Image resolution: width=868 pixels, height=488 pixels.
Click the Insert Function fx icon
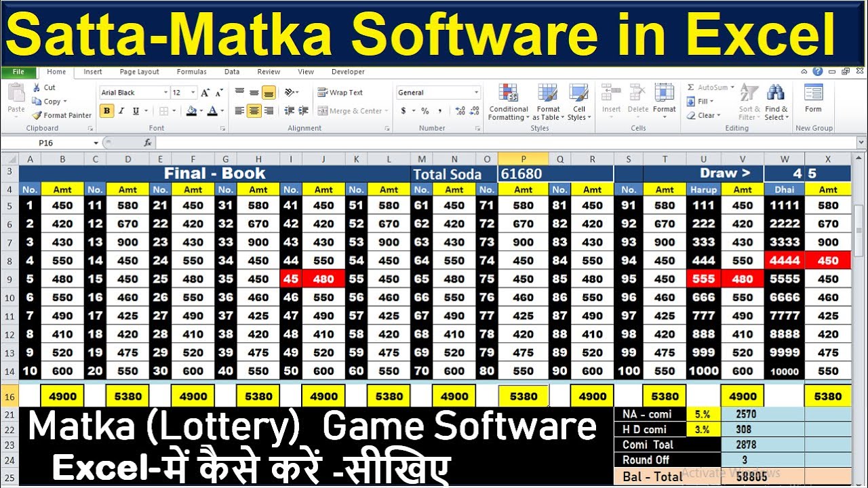pyautogui.click(x=148, y=143)
